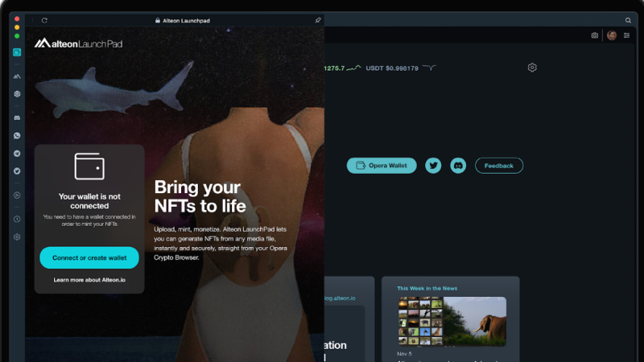Screen dimensions: 644x362
Task: Click the Crypto Corner cube sidebar icon
Action: coord(17,94)
